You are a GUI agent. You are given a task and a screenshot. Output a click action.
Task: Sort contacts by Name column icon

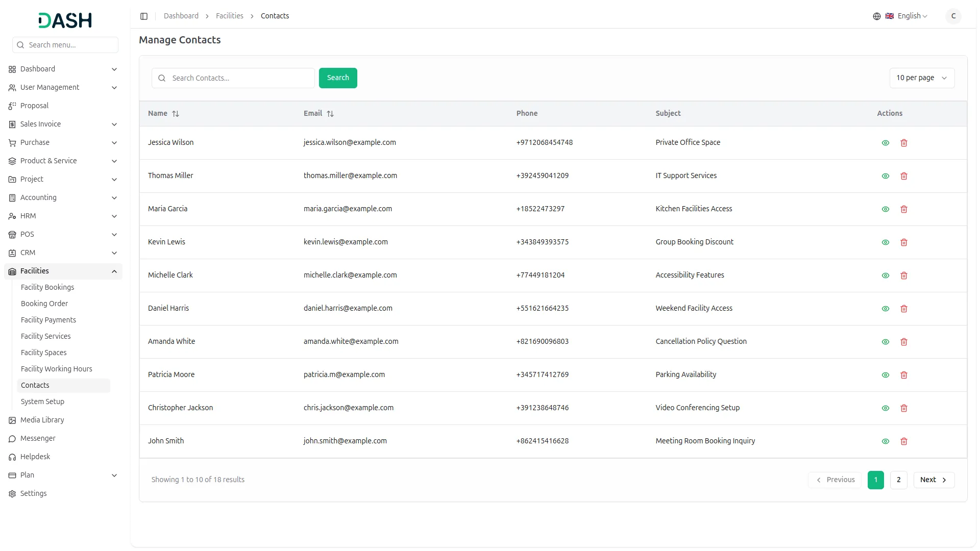tap(176, 114)
